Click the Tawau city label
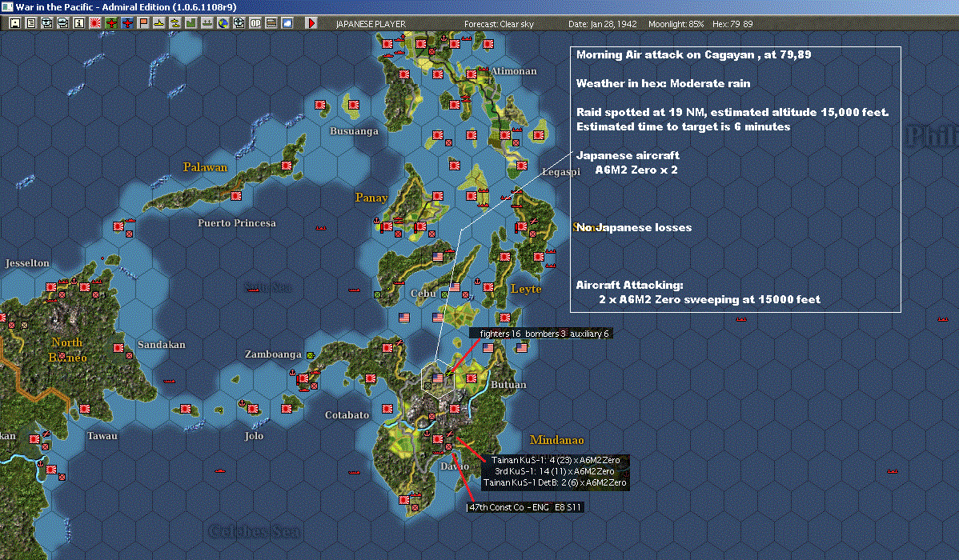This screenshot has width=959, height=560. (102, 436)
